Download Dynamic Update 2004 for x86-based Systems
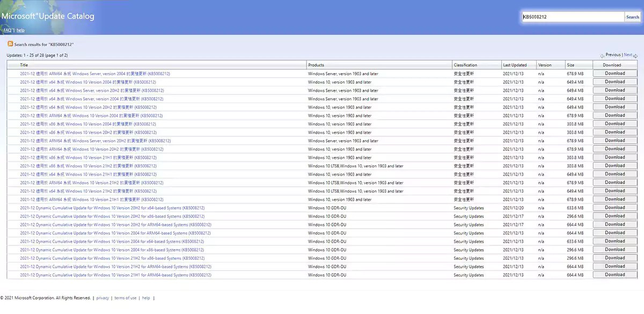Viewport: 644px width, 314px height. tap(615, 250)
